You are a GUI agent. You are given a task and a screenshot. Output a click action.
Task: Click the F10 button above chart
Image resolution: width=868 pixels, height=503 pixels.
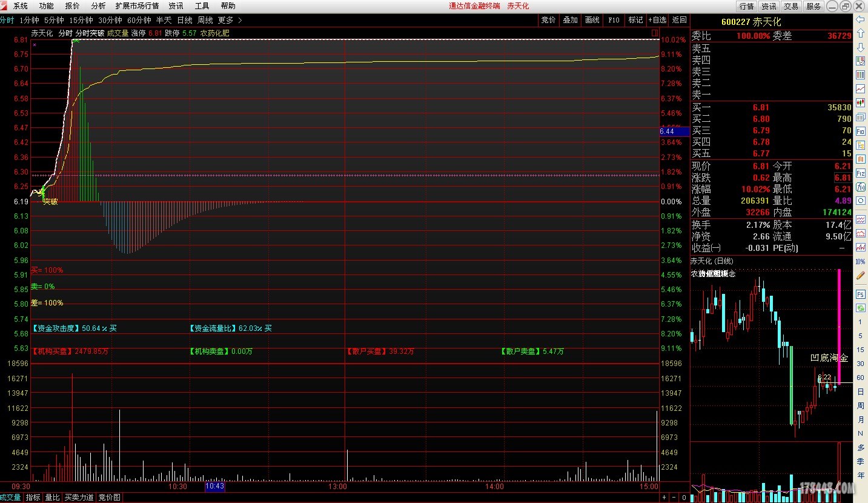[614, 20]
